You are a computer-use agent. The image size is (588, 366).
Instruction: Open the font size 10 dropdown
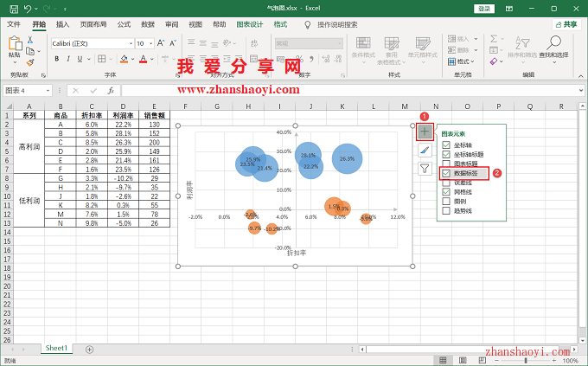click(150, 43)
